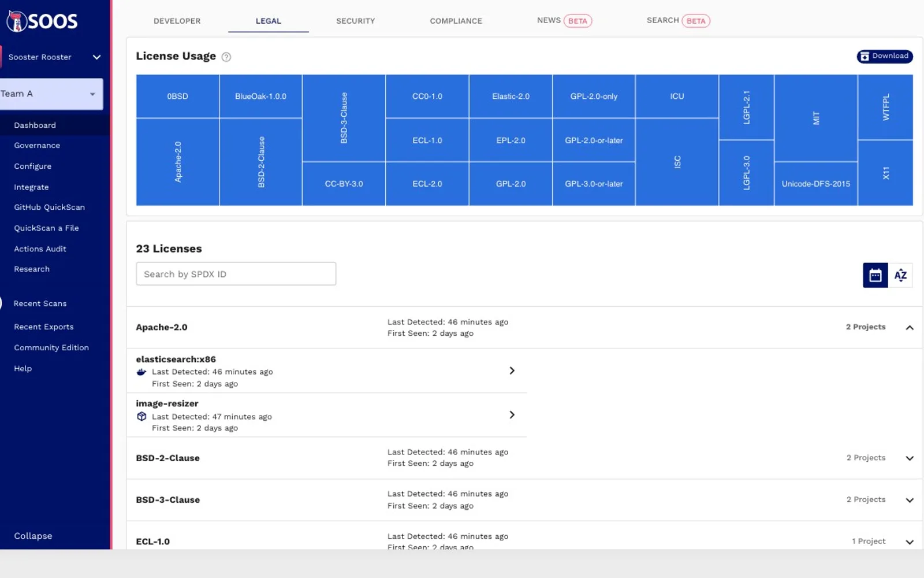Open Actions Audit in the sidebar
The image size is (924, 578).
click(x=40, y=249)
